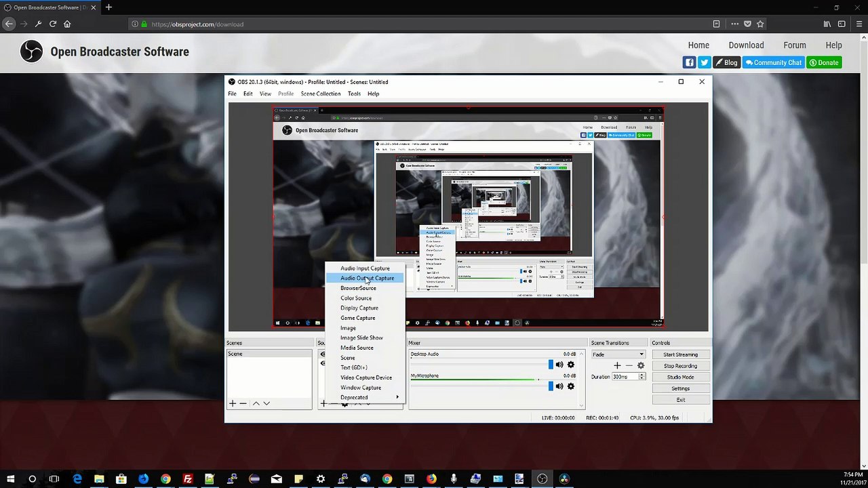Adjust MyMicrophone volume slider handle
The image size is (868, 488).
551,386
